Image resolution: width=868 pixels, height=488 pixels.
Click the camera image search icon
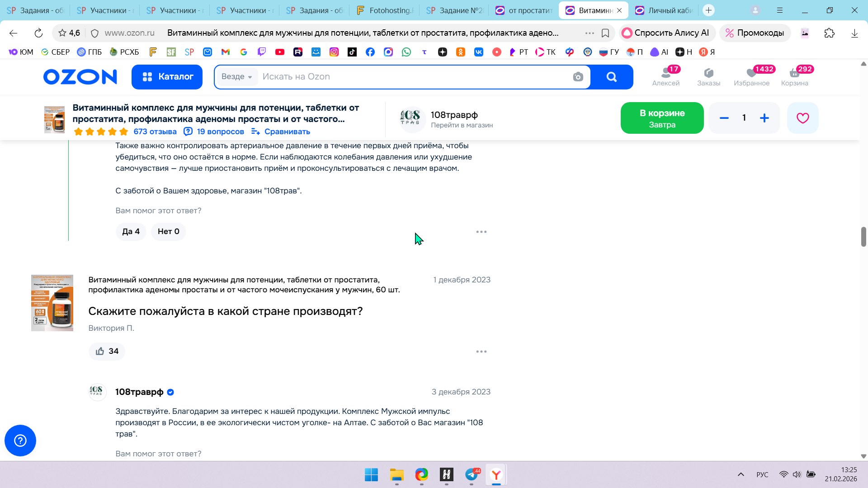pos(578,77)
